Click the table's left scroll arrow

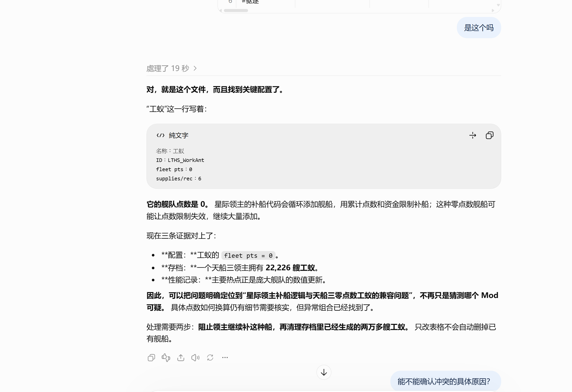pos(220,11)
